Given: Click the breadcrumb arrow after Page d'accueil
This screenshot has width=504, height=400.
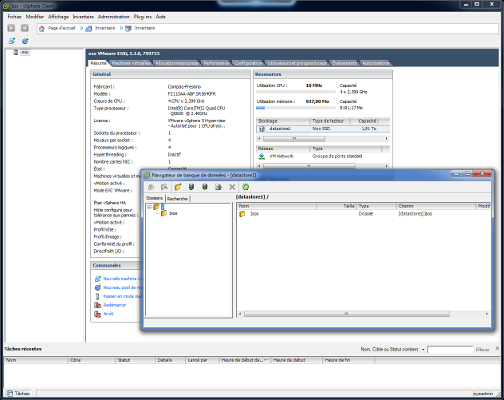Looking at the screenshot, I should tap(81, 28).
